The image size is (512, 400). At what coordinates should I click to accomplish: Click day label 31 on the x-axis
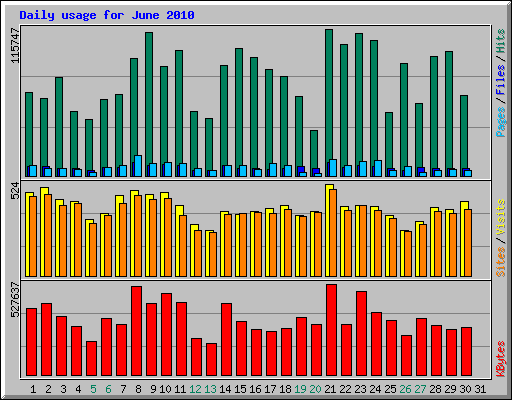coord(480,389)
